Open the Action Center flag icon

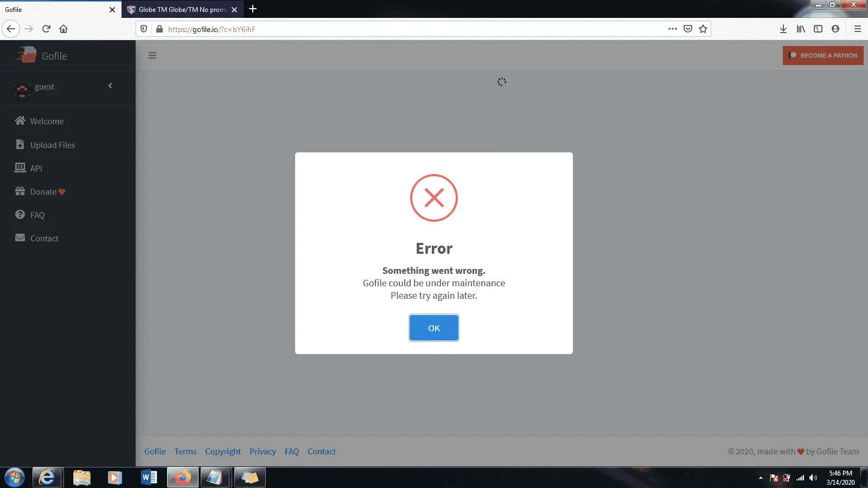[774, 478]
